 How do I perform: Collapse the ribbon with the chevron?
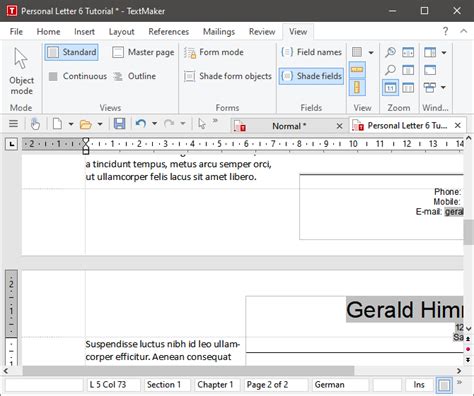[x=463, y=31]
